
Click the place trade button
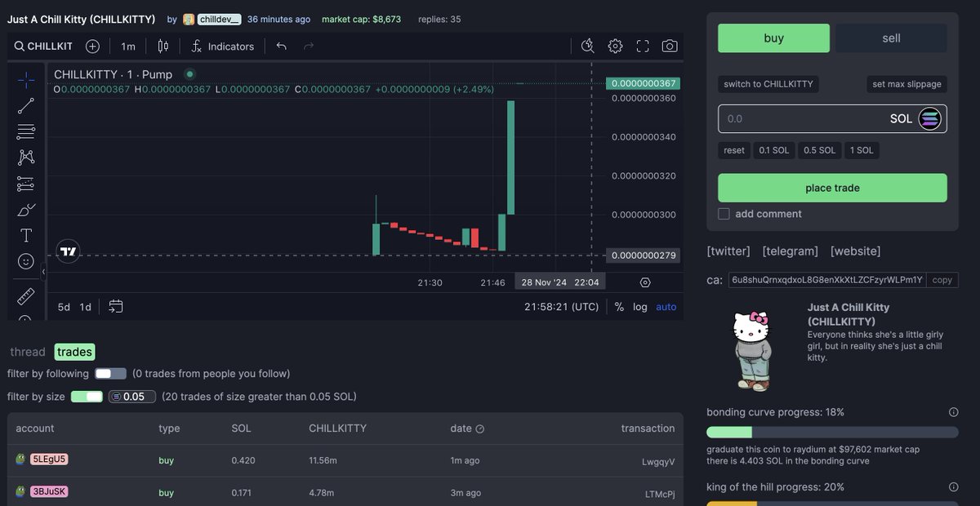[832, 188]
